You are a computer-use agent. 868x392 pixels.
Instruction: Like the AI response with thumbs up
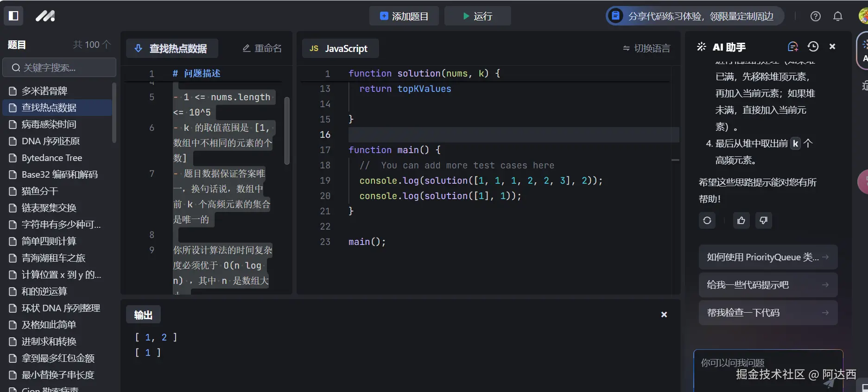pyautogui.click(x=741, y=220)
